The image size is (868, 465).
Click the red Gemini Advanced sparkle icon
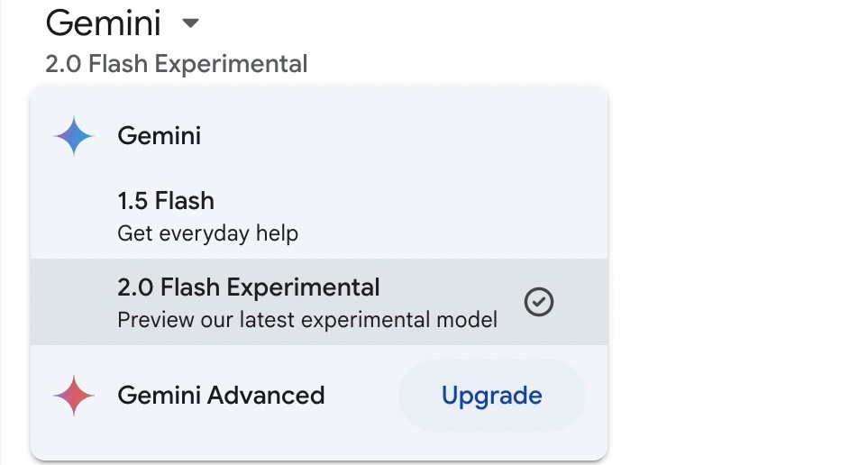(74, 396)
